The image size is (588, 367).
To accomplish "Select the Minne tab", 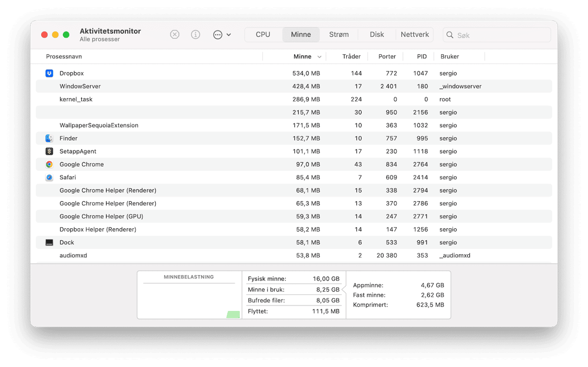I will tap(301, 35).
